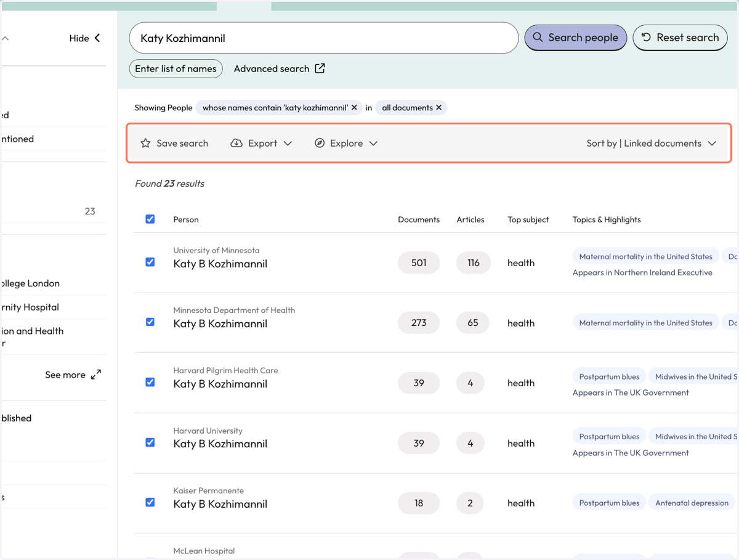739x560 pixels.
Task: Click the Antenatal depression topic tag
Action: (692, 503)
